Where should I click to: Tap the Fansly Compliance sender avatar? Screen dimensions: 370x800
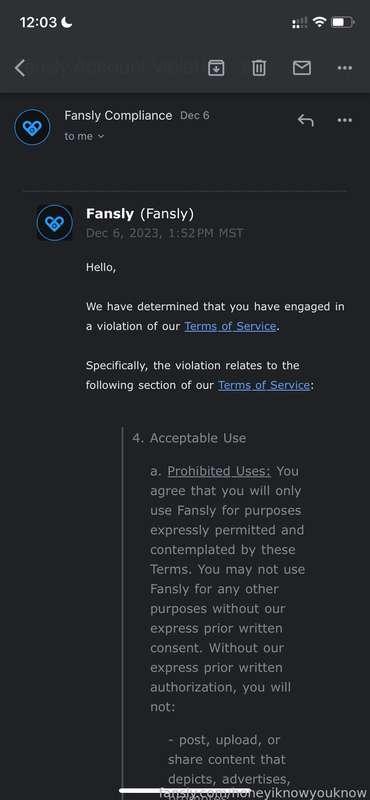(x=32, y=127)
